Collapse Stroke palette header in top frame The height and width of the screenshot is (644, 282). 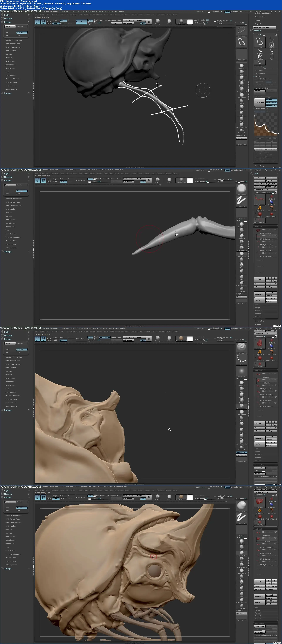click(257, 30)
